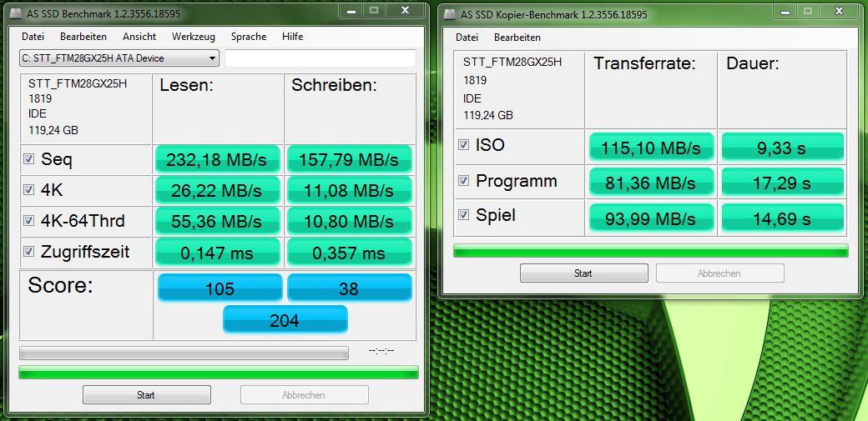
Task: Toggle the ISO copy test checkbox
Action: coord(463,145)
